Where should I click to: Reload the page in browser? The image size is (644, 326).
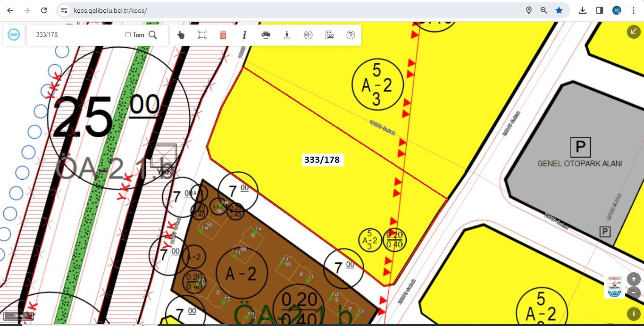(43, 10)
